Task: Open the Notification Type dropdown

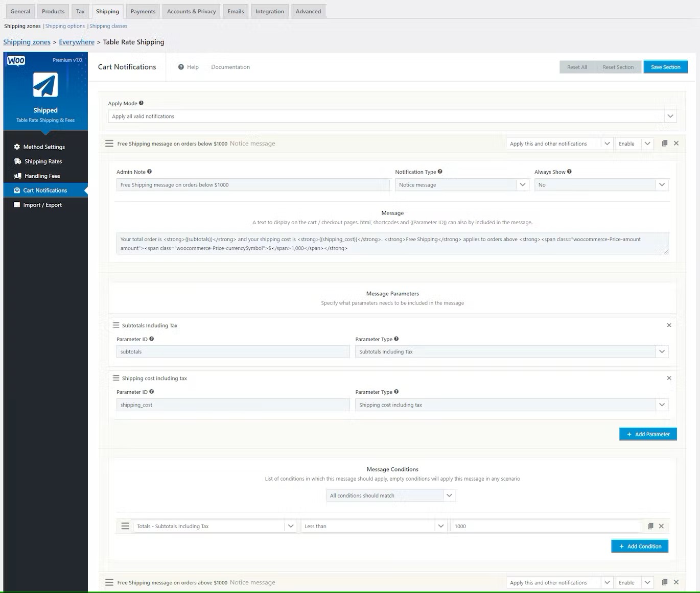Action: pyautogui.click(x=522, y=184)
